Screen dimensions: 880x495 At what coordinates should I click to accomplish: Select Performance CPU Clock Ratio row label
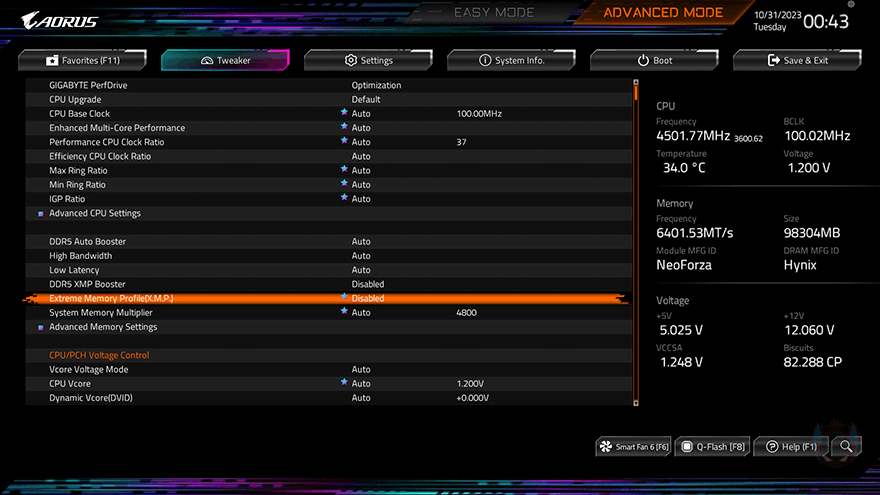click(107, 142)
